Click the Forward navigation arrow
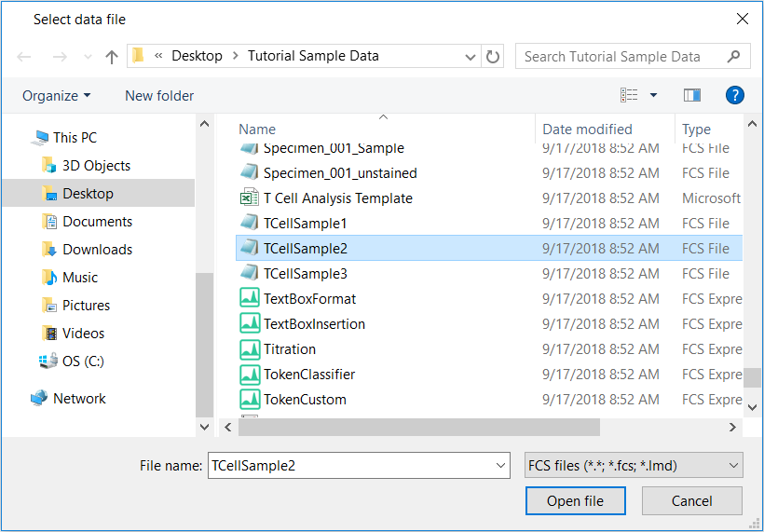The image size is (764, 532). 60,57
